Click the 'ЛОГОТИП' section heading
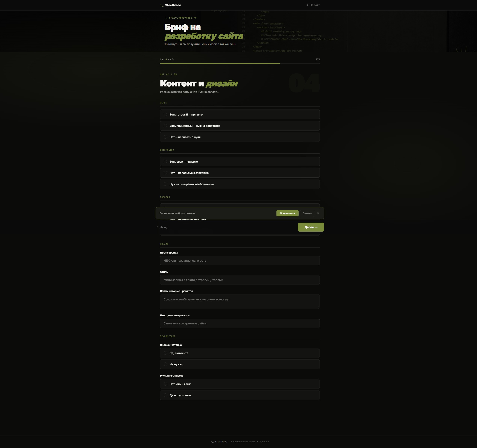Viewport: 477px width, 448px height. coord(165,197)
